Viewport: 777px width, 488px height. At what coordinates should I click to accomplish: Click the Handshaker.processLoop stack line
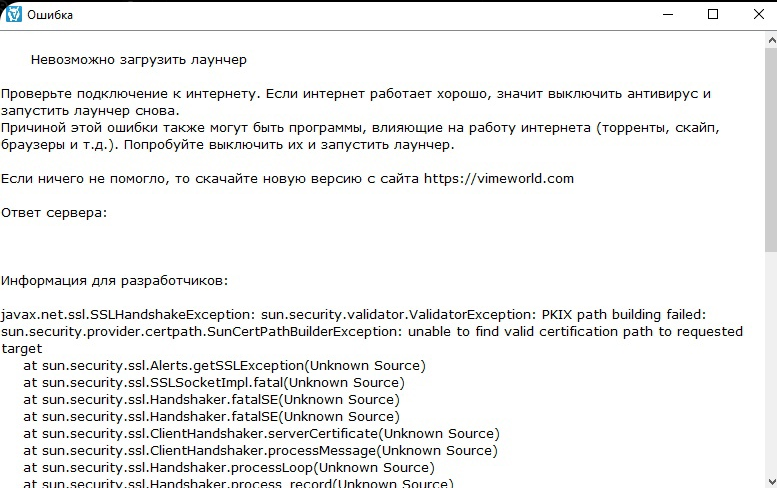click(x=229, y=467)
